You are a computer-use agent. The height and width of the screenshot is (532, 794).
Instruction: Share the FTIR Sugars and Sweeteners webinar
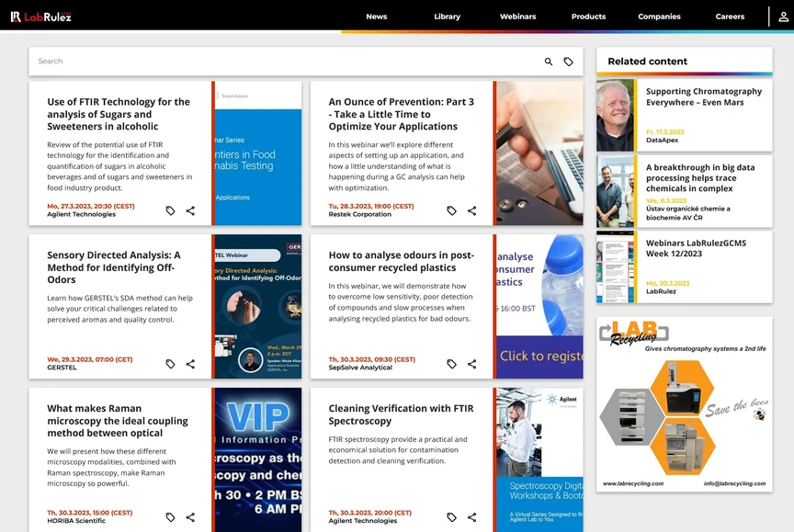click(x=190, y=210)
